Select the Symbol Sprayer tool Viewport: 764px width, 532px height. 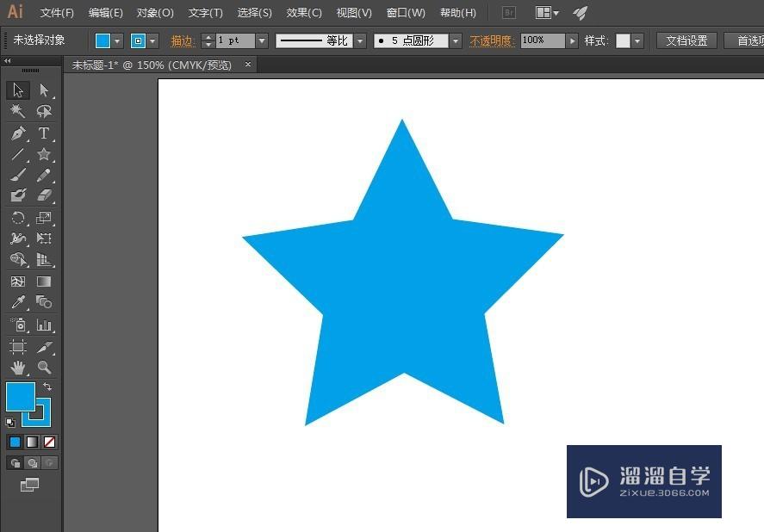point(18,325)
